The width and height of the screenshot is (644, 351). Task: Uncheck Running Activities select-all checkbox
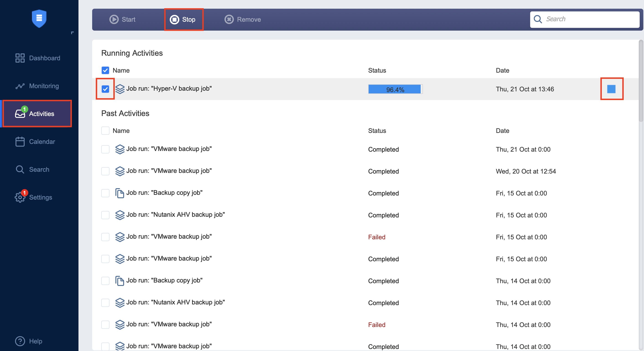click(x=105, y=70)
